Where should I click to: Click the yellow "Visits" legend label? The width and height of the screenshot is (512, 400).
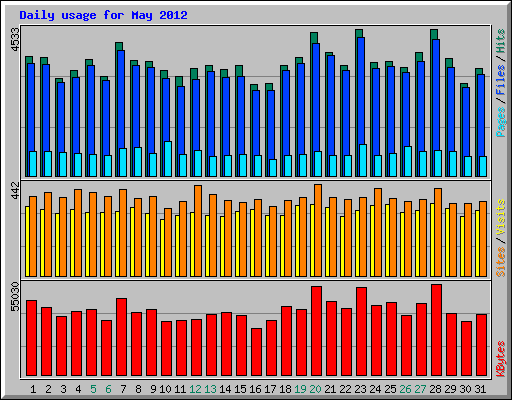pos(501,217)
